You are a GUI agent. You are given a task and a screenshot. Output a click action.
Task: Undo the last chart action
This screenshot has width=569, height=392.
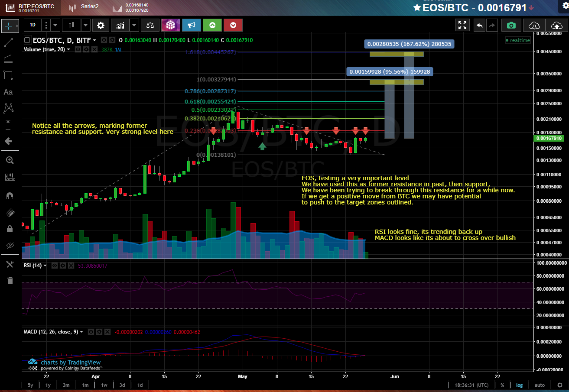point(479,25)
